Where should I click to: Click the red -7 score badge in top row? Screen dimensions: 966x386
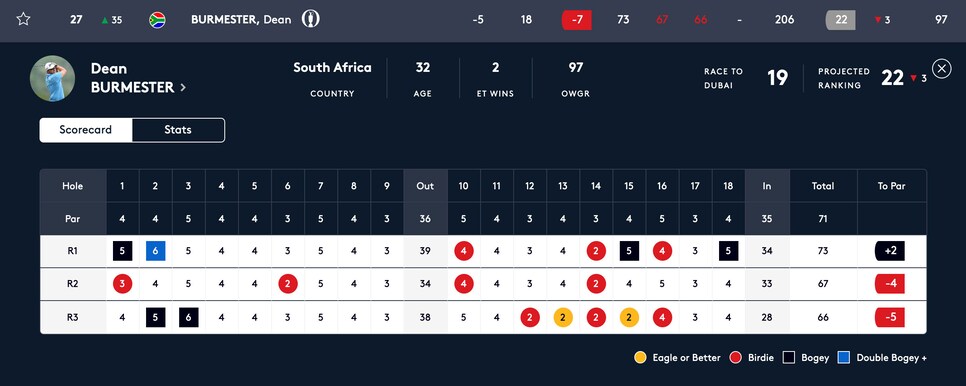click(577, 20)
